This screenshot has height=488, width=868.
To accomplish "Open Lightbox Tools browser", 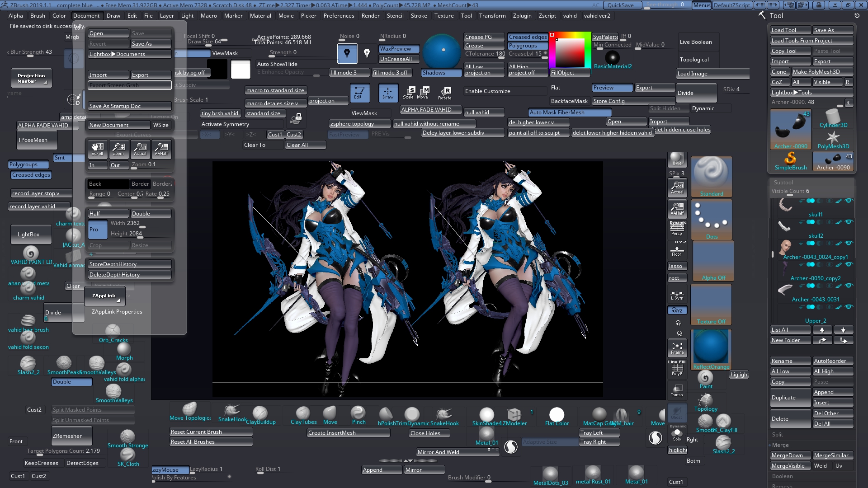I will click(x=811, y=93).
